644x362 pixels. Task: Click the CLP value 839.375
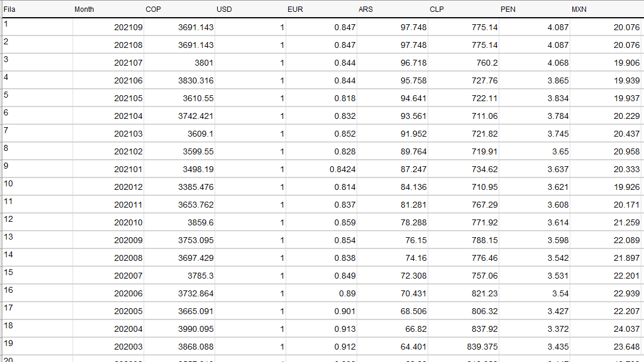tap(482, 347)
